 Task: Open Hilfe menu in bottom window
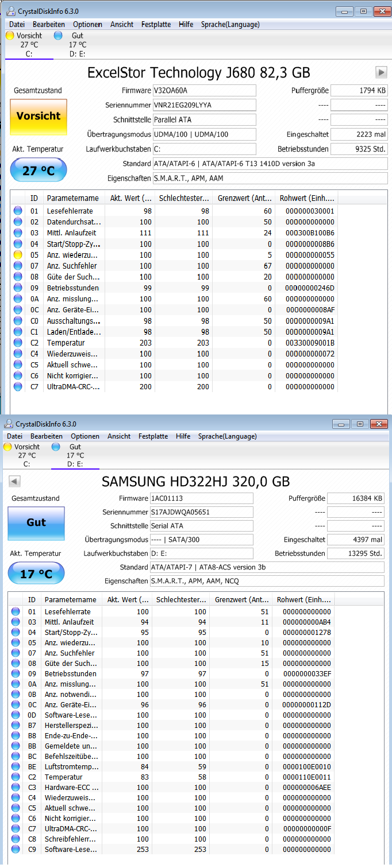click(183, 436)
